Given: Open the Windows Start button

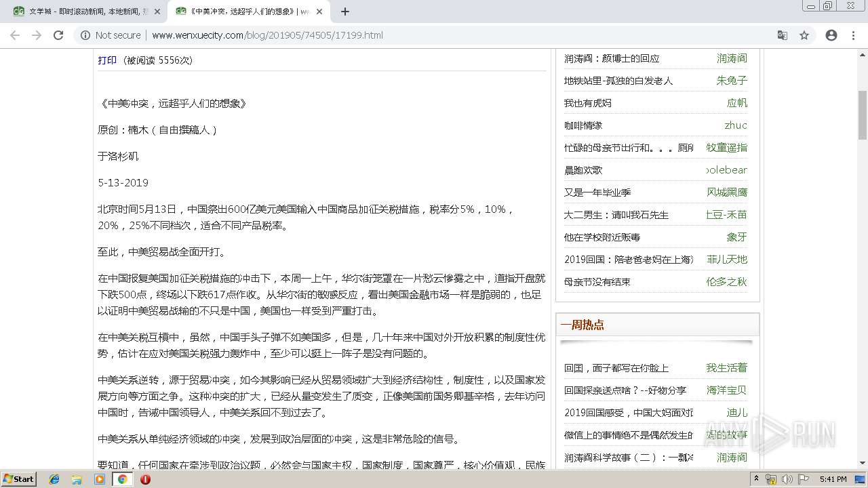Looking at the screenshot, I should pyautogui.click(x=19, y=479).
